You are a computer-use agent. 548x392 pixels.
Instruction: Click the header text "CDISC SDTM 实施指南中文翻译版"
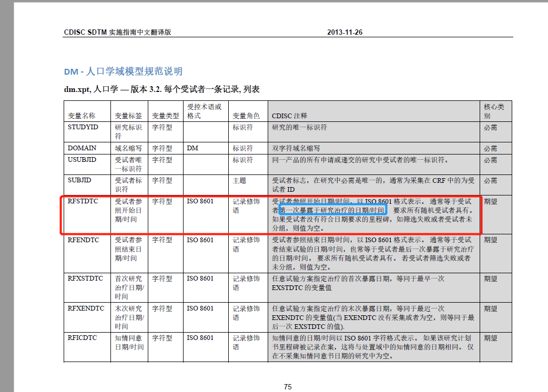117,32
